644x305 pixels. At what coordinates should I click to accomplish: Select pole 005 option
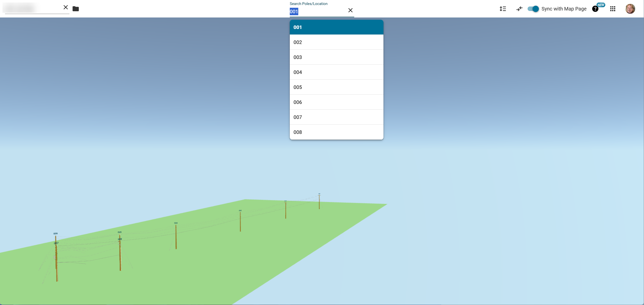(336, 87)
